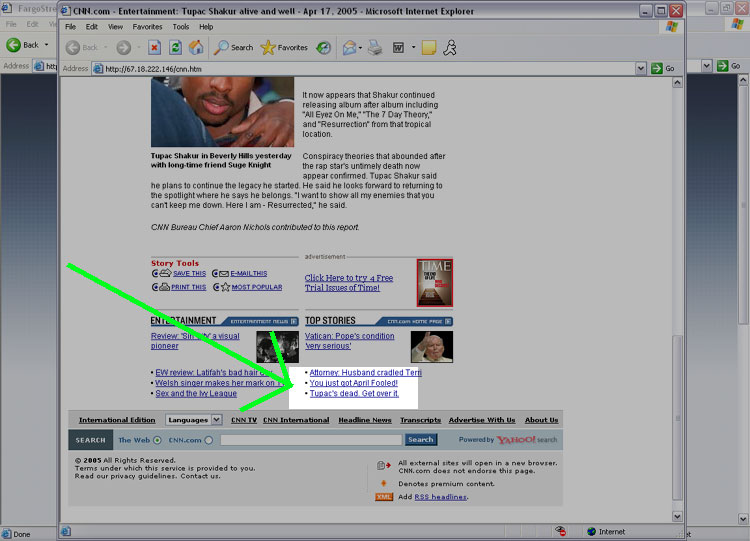Viewport: 750px width, 541px height.
Task: Open the History icon in toolbar
Action: [324, 47]
